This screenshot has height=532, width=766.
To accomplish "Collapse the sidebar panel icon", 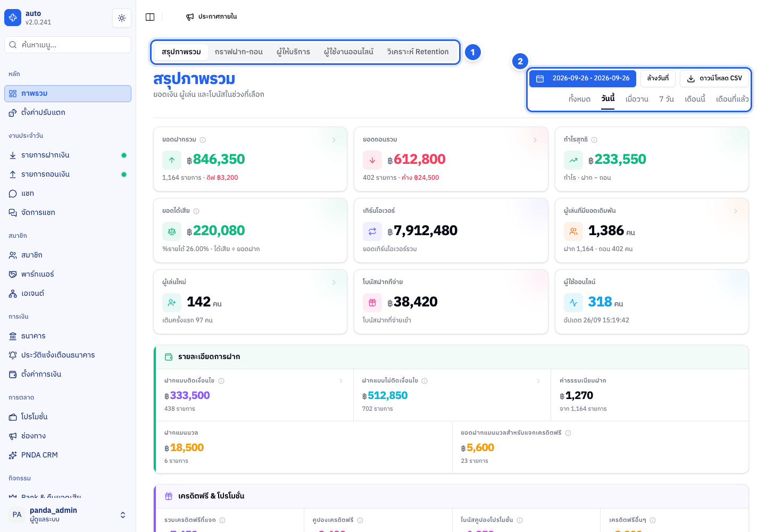I will (150, 17).
